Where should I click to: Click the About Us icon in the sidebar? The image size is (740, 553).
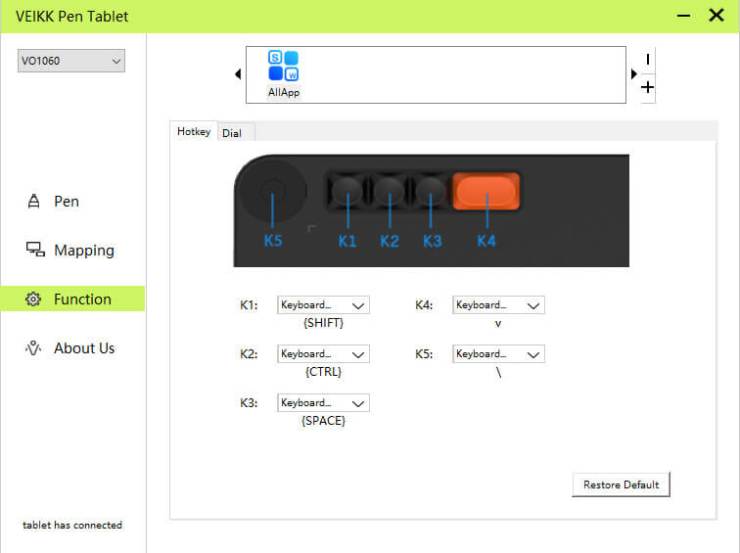tap(34, 348)
